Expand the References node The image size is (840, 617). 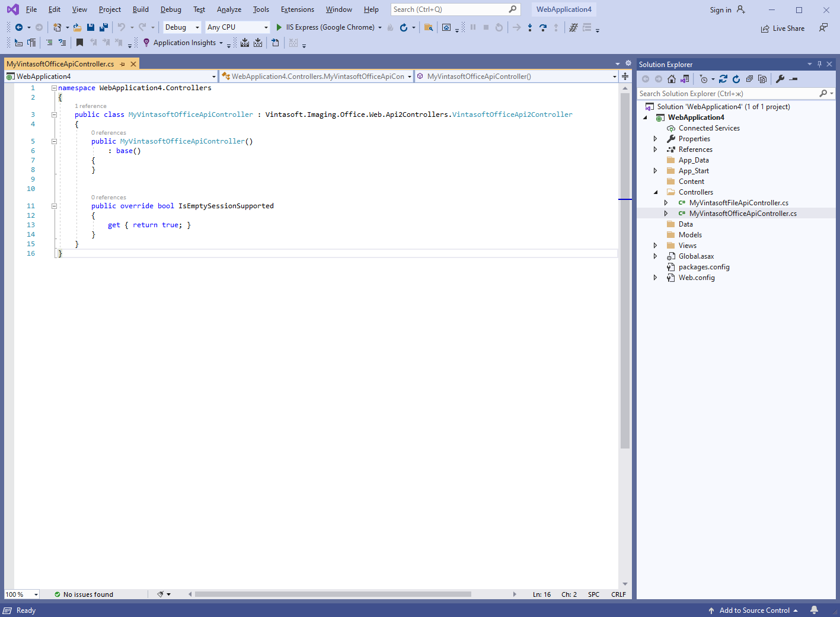pyautogui.click(x=655, y=150)
